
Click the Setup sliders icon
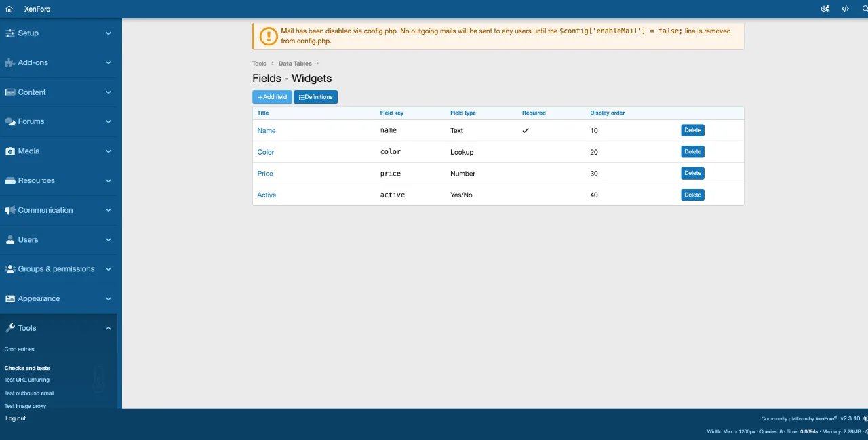(10, 33)
